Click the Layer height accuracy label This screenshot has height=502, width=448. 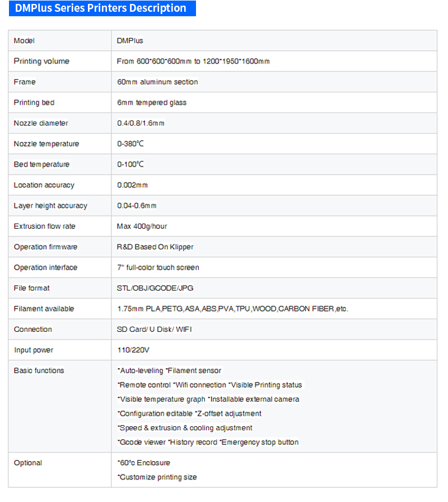(x=50, y=206)
